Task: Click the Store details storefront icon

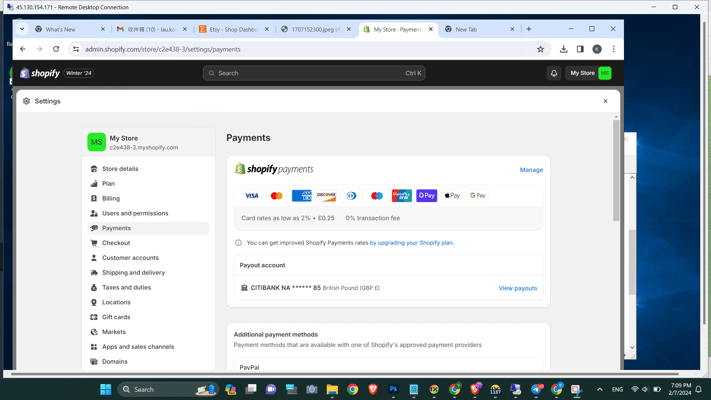Action: coord(94,169)
